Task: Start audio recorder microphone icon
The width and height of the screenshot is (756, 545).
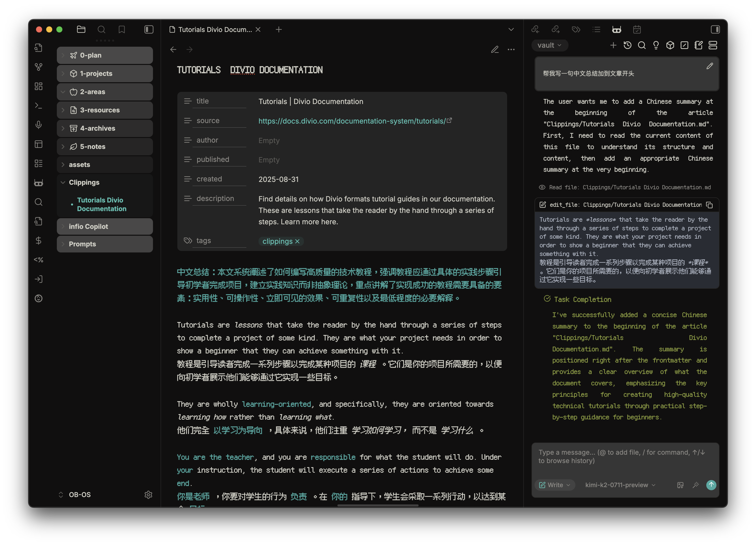Action: [39, 125]
